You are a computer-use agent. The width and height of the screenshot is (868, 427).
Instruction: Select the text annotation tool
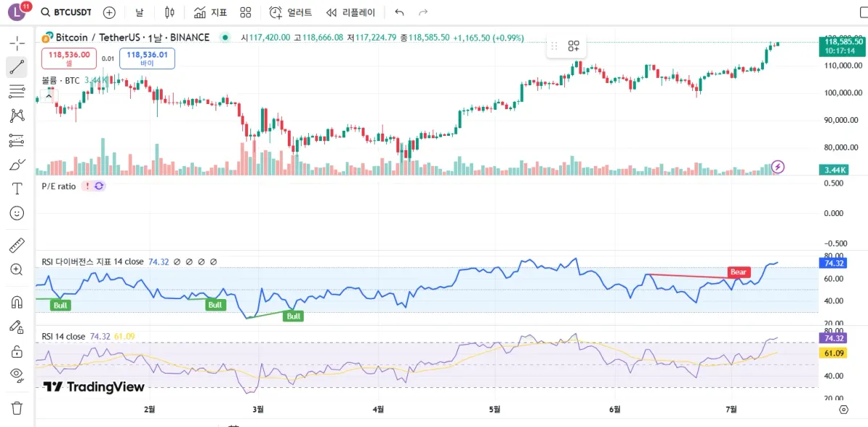click(x=17, y=189)
